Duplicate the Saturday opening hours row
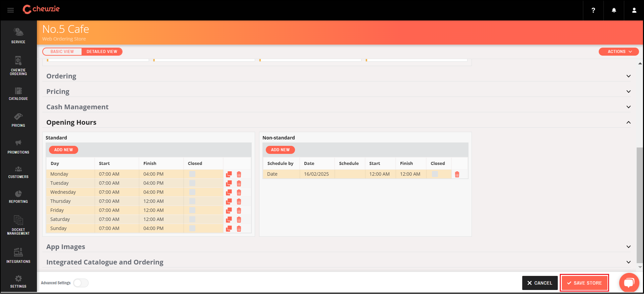644x294 pixels. coord(229,220)
